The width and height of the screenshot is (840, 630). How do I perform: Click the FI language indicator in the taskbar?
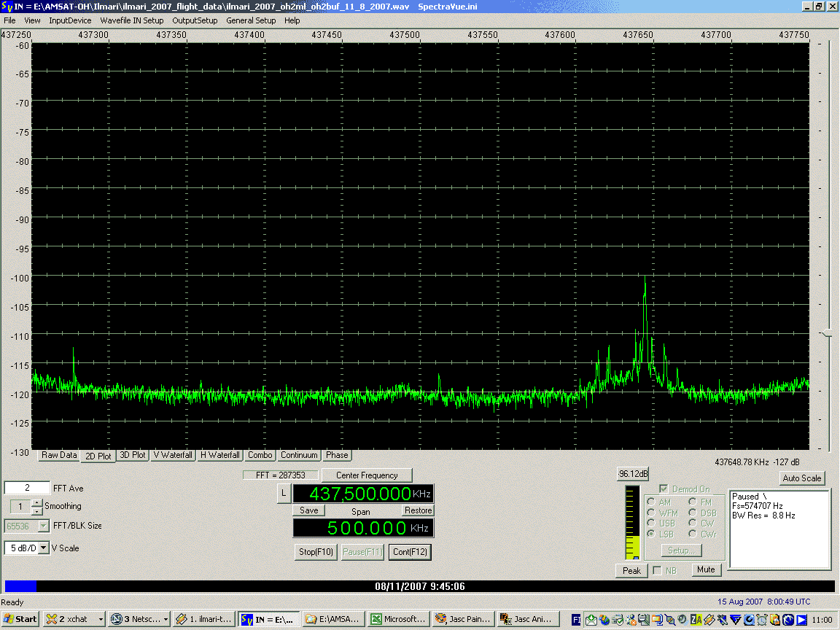click(577, 620)
